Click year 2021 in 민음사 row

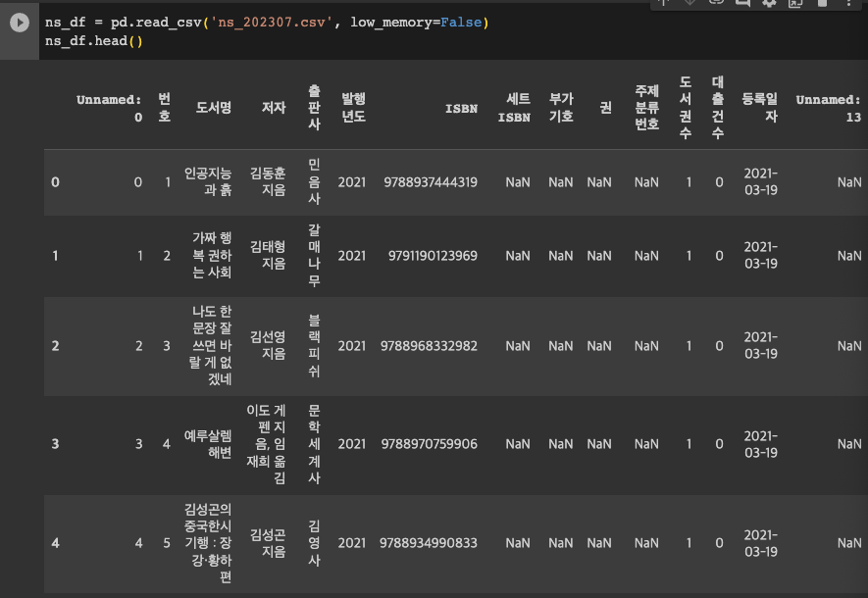(x=352, y=182)
